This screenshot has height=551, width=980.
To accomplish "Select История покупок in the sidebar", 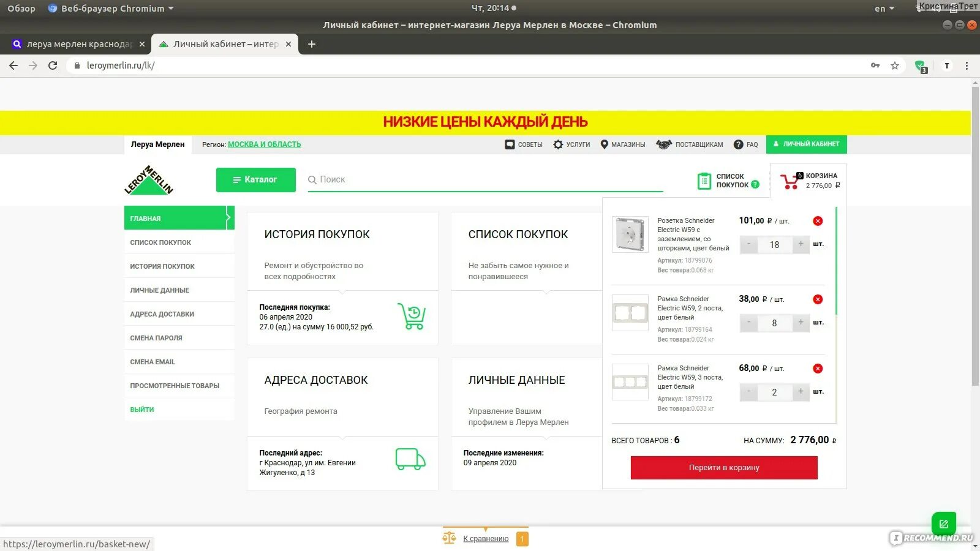I will pyautogui.click(x=179, y=266).
